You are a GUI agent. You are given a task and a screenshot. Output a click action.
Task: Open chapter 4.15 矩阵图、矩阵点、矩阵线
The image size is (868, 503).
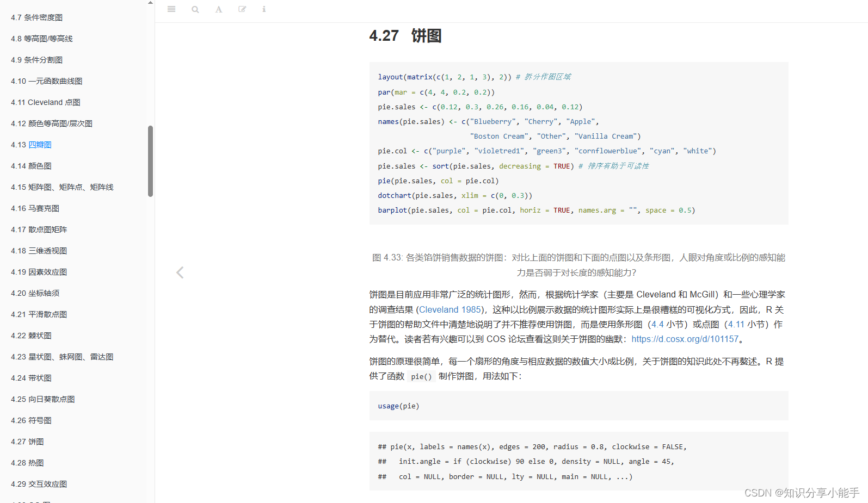coord(62,187)
